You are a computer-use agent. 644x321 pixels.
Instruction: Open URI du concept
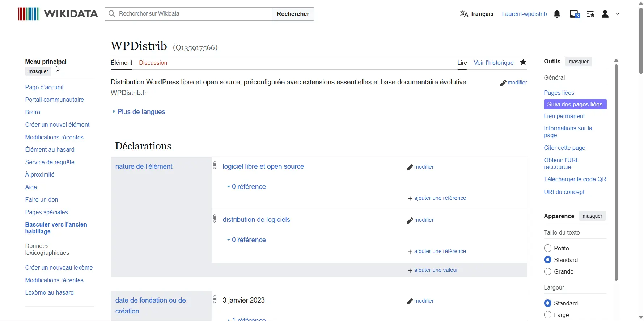click(x=564, y=192)
